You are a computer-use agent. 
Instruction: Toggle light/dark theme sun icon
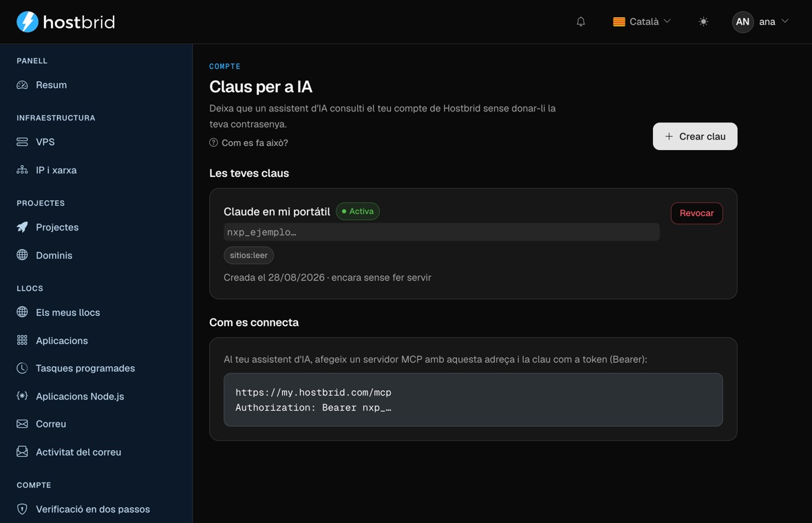pos(703,22)
